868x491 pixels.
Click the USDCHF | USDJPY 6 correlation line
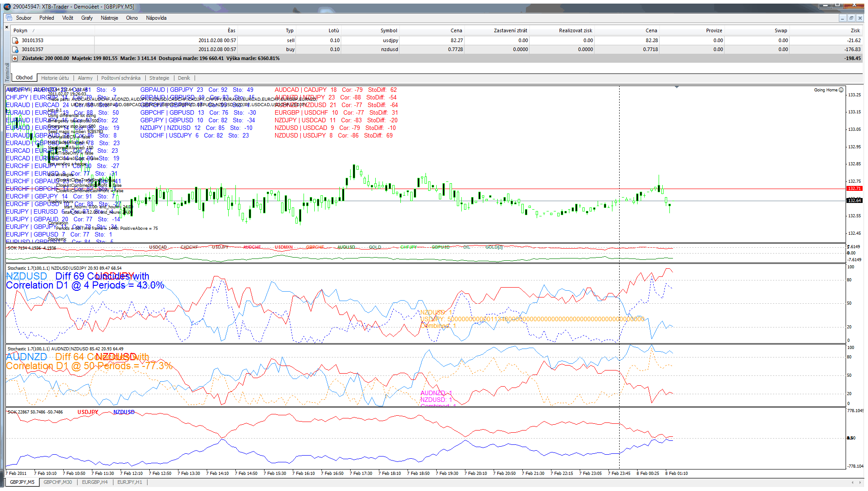(194, 135)
